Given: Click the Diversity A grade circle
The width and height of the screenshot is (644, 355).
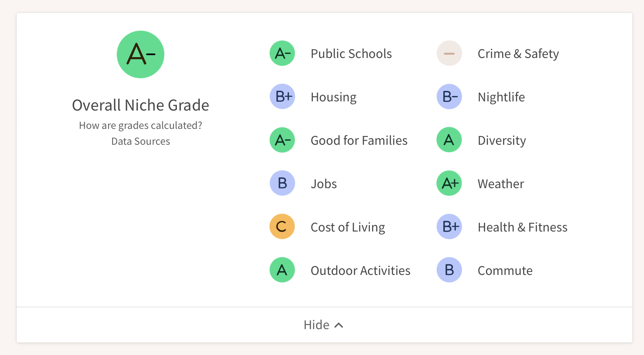Looking at the screenshot, I should tap(449, 140).
